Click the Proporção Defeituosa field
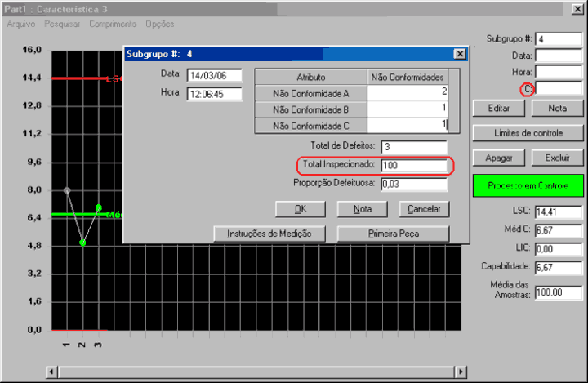The width and height of the screenshot is (588, 383). coord(414,185)
